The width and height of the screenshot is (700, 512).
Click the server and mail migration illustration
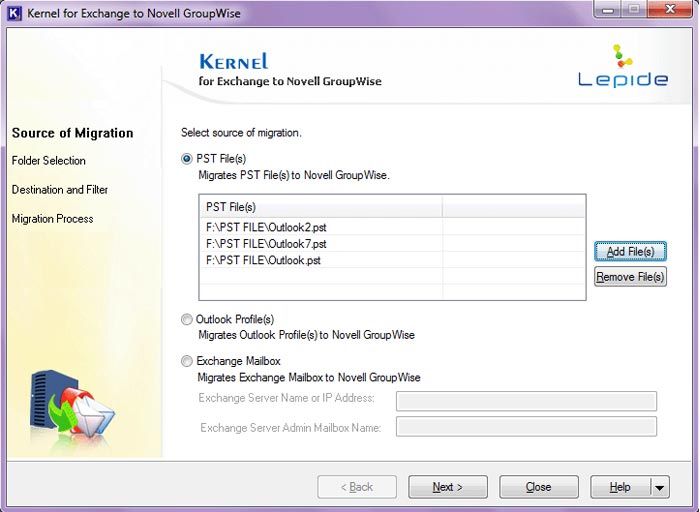[x=72, y=404]
